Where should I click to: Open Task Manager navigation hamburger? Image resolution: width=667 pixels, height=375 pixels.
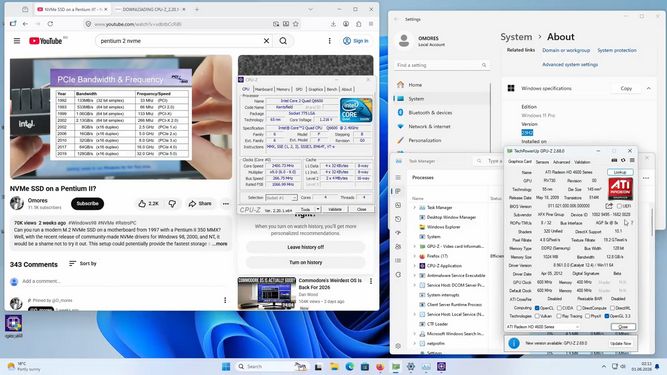tap(398, 177)
